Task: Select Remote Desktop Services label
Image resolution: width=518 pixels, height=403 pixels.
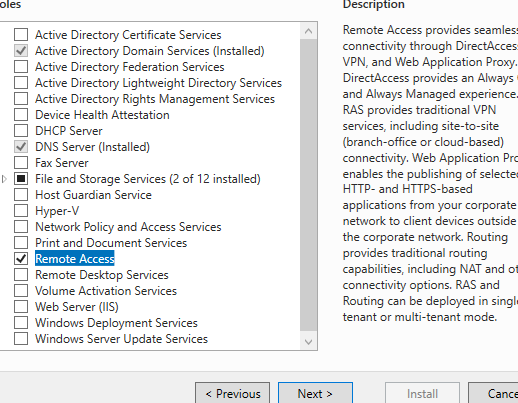Action: [x=102, y=275]
